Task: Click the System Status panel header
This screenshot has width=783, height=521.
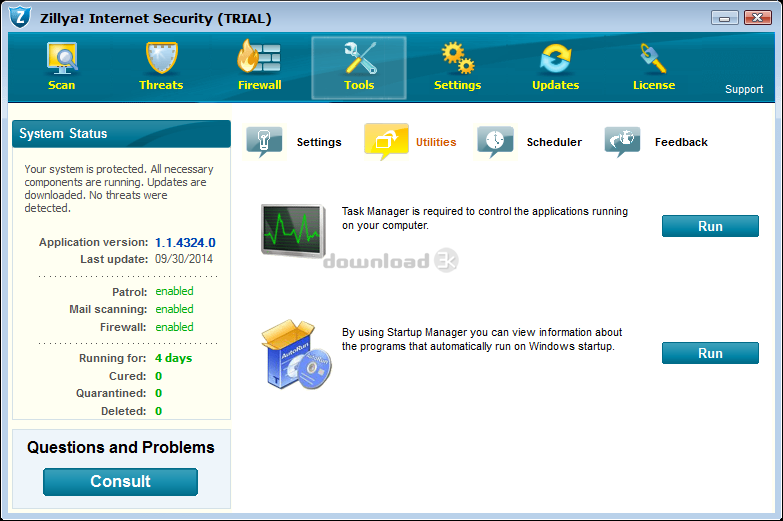Action: click(x=121, y=134)
